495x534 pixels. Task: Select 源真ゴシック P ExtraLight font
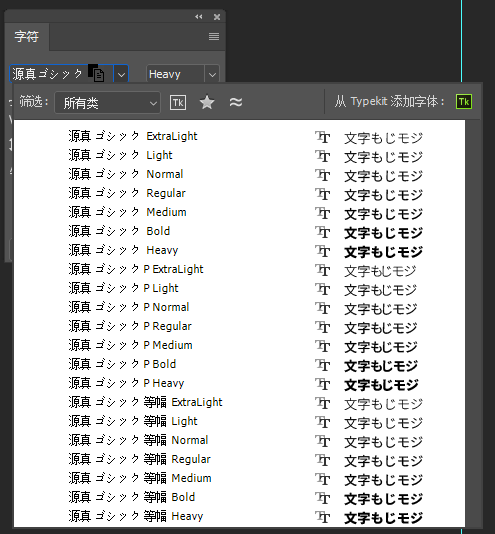pyautogui.click(x=239, y=269)
